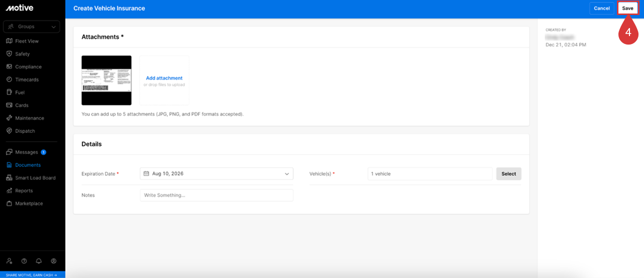Expand the Groups dropdown
Viewport: 644px width, 278px height.
coord(32,27)
